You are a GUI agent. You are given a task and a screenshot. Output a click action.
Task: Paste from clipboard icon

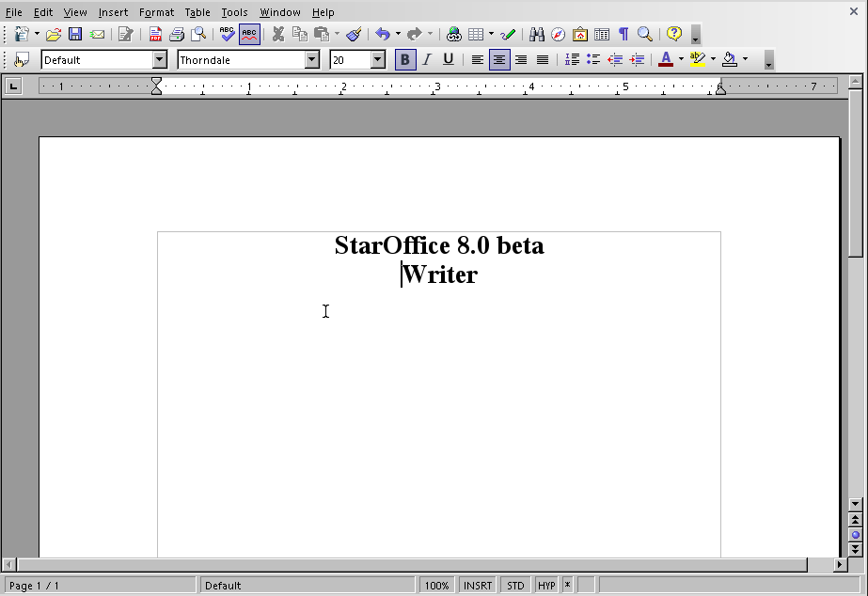322,34
